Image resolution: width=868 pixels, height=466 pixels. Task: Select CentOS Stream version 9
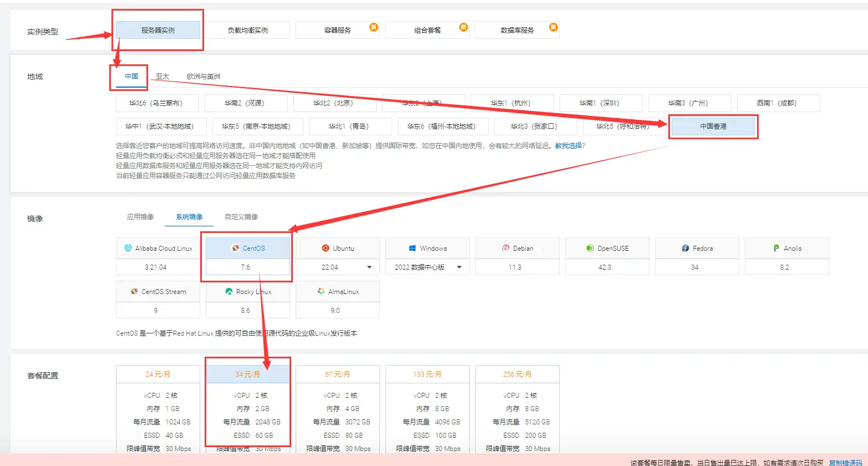pyautogui.click(x=158, y=311)
